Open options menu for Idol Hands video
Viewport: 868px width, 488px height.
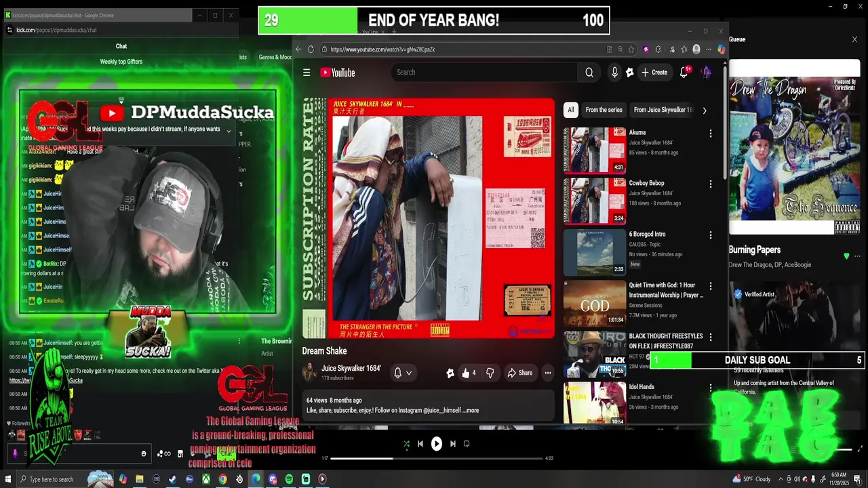[x=711, y=388]
